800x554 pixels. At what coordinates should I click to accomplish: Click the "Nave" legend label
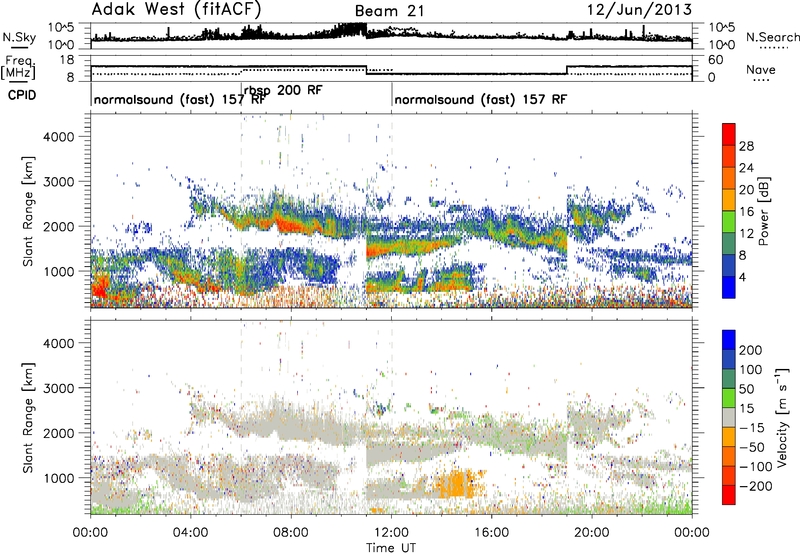[x=761, y=70]
